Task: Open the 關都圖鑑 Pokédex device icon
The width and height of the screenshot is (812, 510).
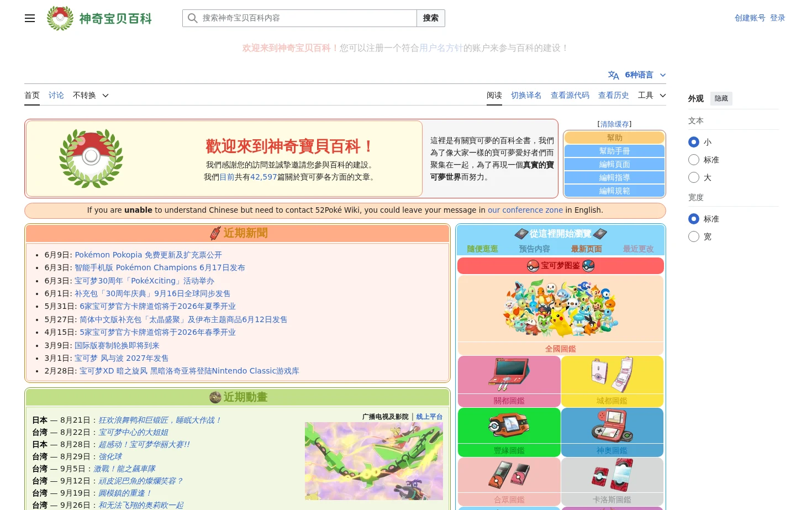Action: 509,374
